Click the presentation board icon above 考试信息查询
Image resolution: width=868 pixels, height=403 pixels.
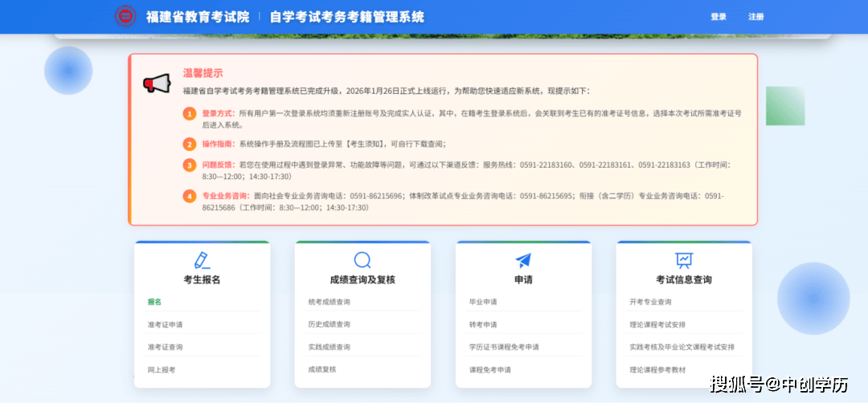(684, 260)
